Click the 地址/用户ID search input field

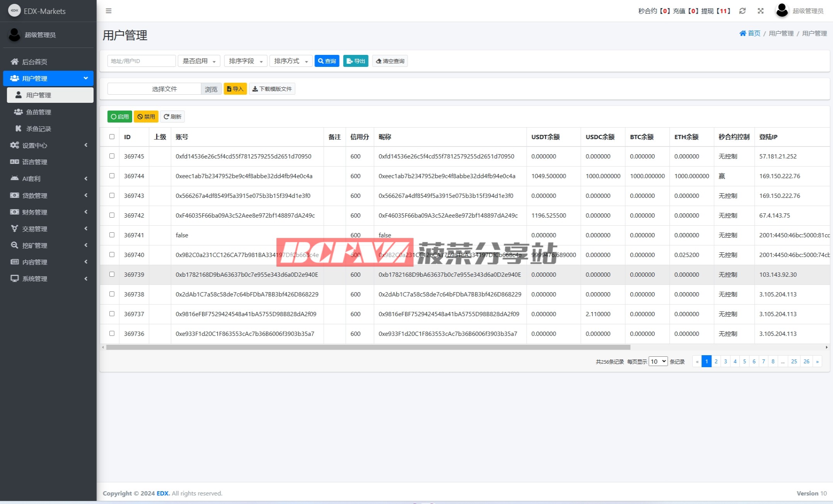coord(141,61)
